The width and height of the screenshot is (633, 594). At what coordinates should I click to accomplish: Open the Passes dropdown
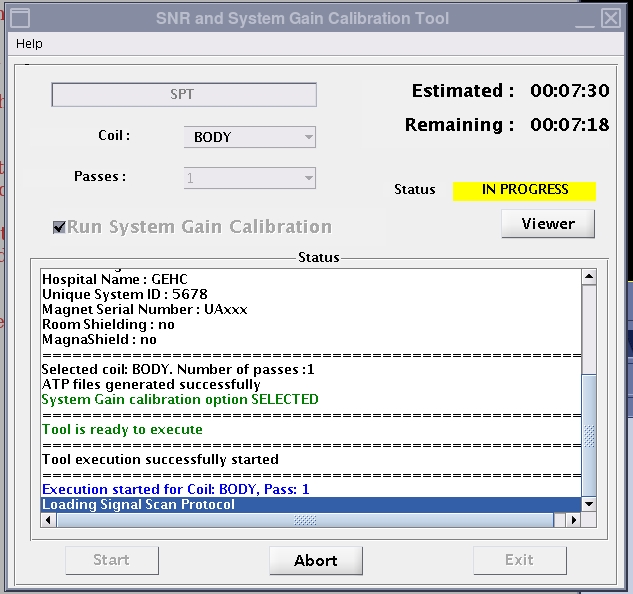(249, 178)
